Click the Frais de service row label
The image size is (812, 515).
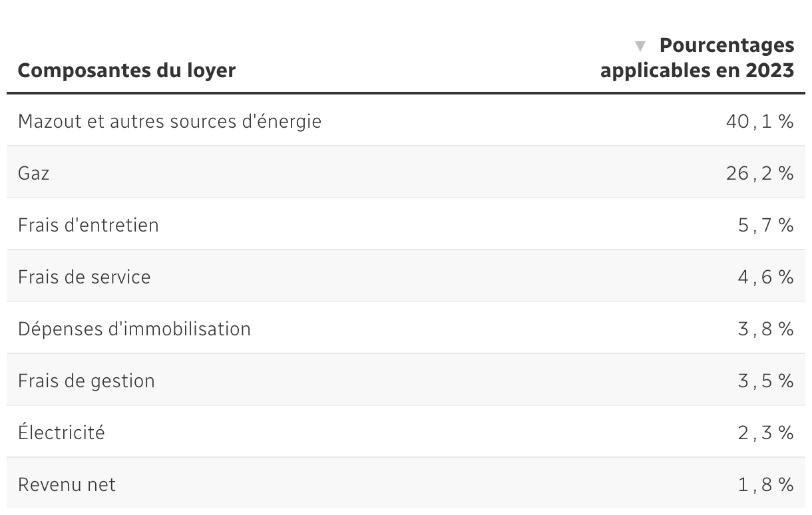point(85,277)
